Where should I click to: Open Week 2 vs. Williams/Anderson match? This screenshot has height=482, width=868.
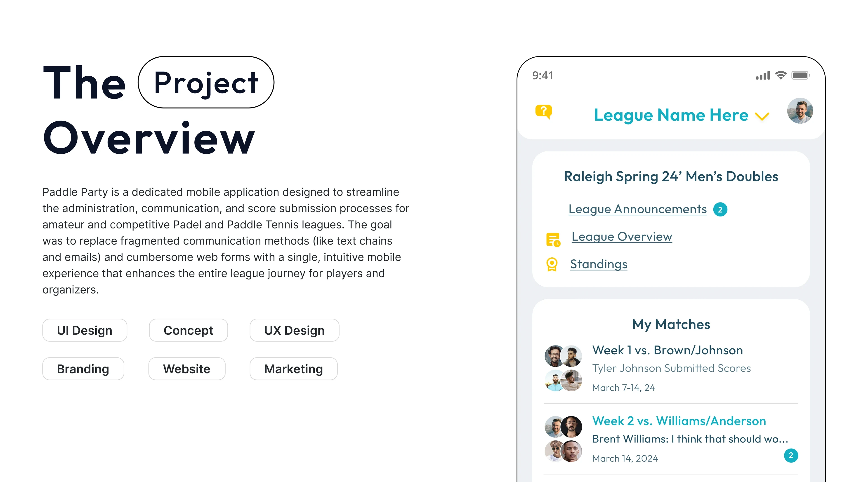point(679,421)
